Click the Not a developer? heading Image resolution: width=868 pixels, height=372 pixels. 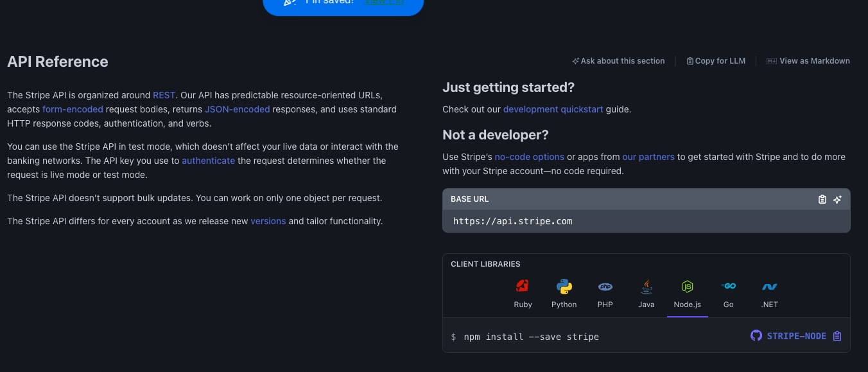[x=496, y=135]
